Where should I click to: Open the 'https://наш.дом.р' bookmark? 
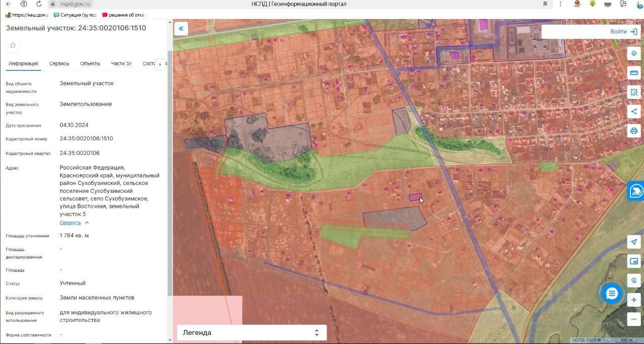(27, 15)
